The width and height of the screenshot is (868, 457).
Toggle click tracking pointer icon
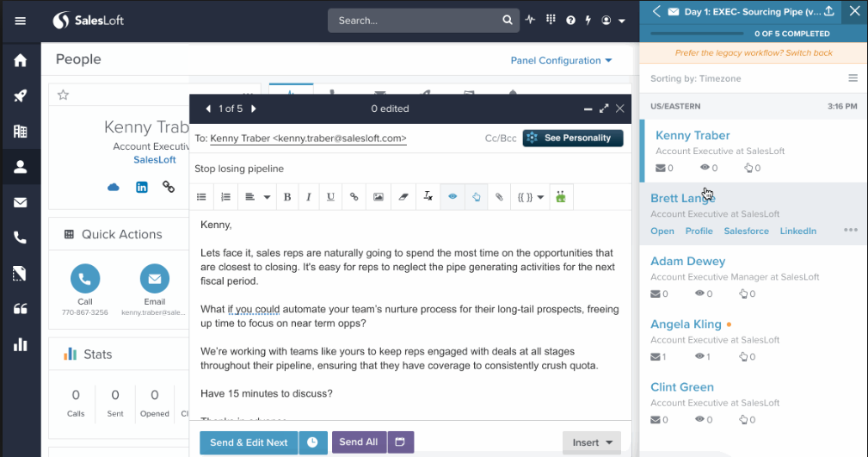tap(476, 196)
